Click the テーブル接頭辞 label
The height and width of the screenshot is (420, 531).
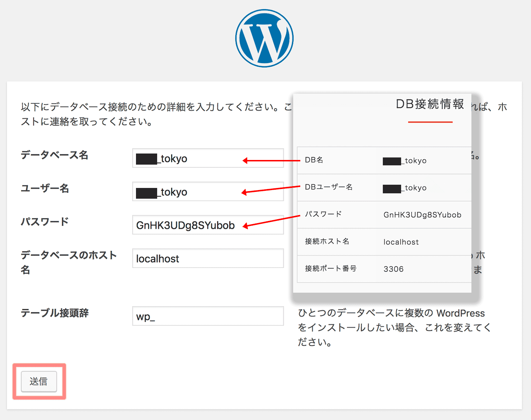[x=55, y=313]
